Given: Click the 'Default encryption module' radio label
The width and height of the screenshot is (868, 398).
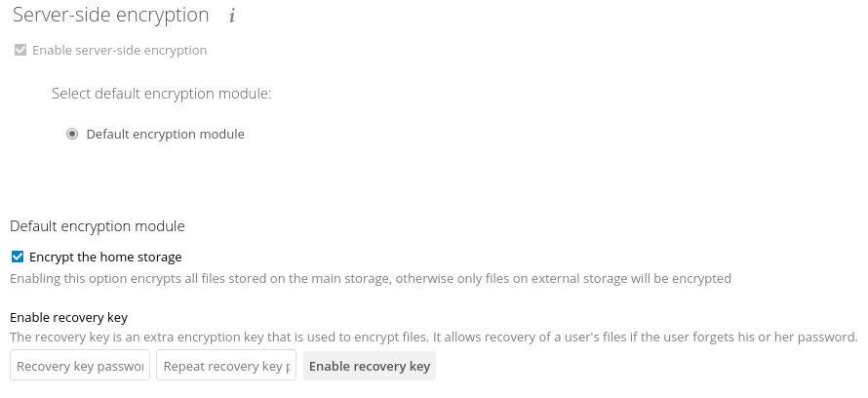Looking at the screenshot, I should [165, 134].
